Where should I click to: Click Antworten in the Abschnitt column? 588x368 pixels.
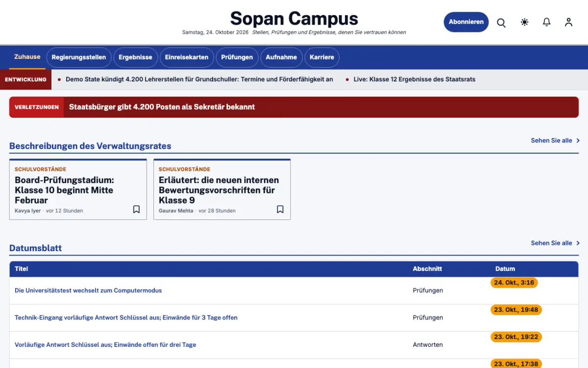point(428,345)
